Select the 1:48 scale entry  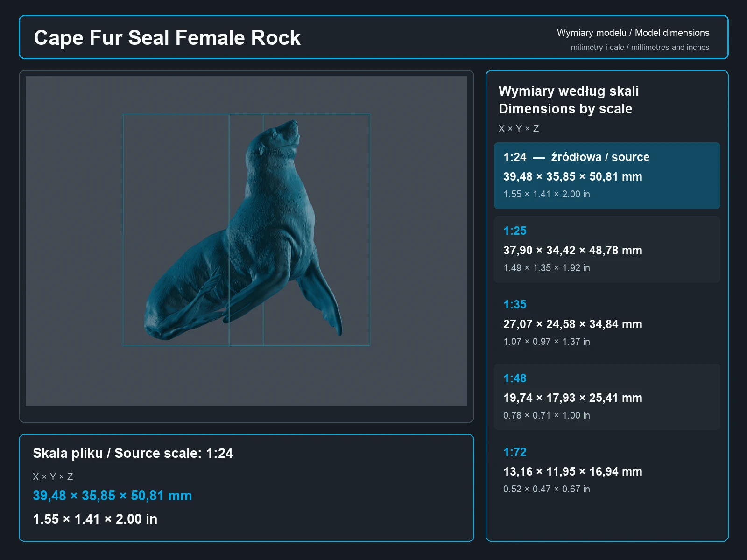[x=607, y=397]
